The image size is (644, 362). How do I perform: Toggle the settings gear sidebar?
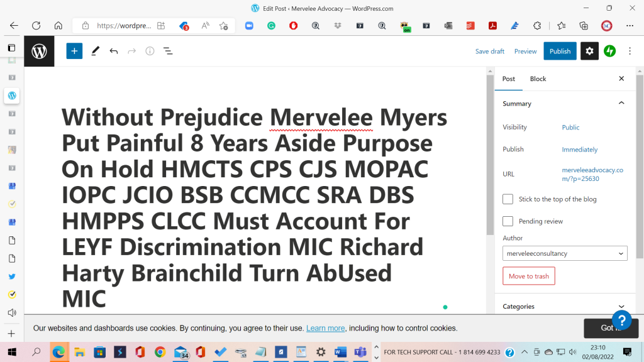coord(589,51)
